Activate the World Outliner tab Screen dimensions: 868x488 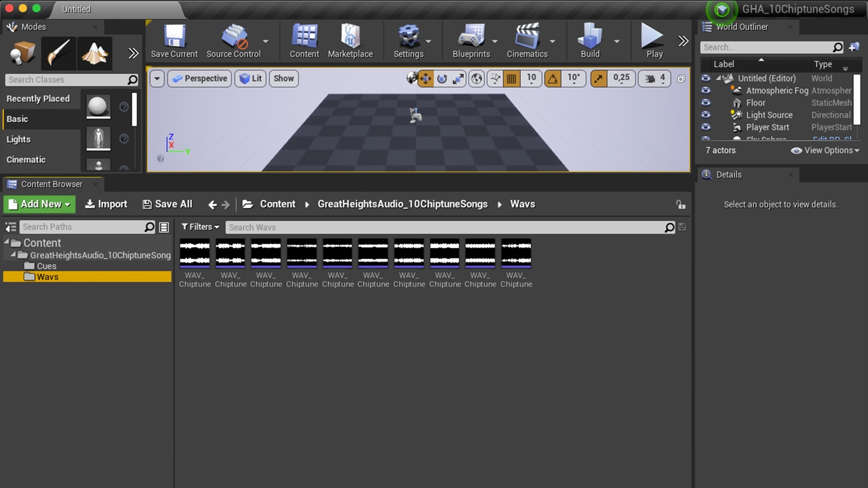click(x=742, y=27)
